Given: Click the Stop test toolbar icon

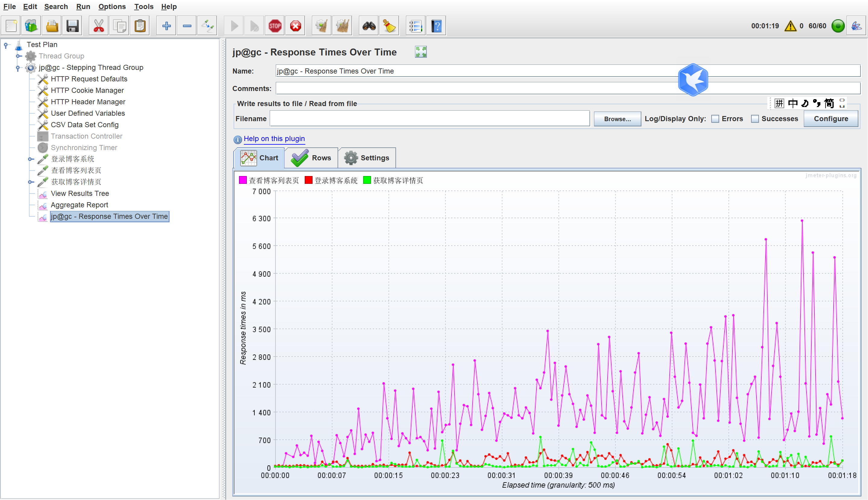Looking at the screenshot, I should coord(275,26).
